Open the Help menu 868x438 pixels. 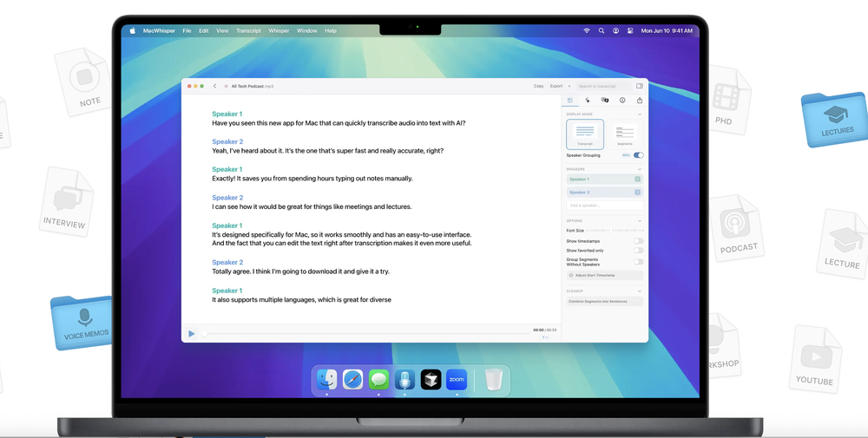[x=331, y=31]
